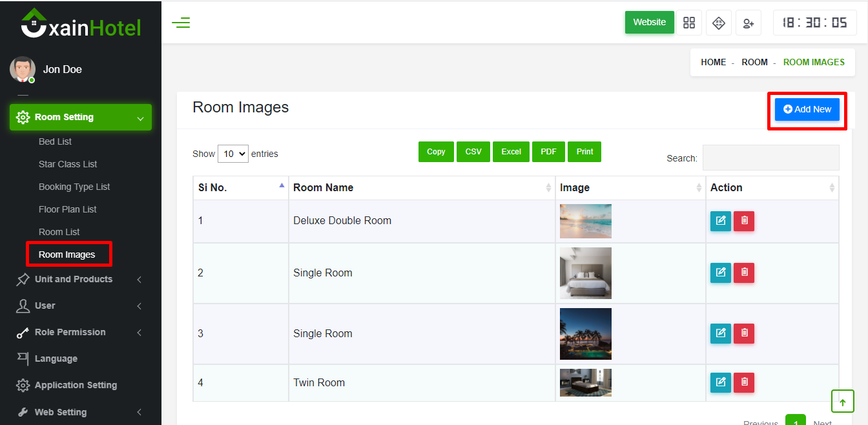This screenshot has width=868, height=425.
Task: Export table using the PDF button
Action: (548, 152)
